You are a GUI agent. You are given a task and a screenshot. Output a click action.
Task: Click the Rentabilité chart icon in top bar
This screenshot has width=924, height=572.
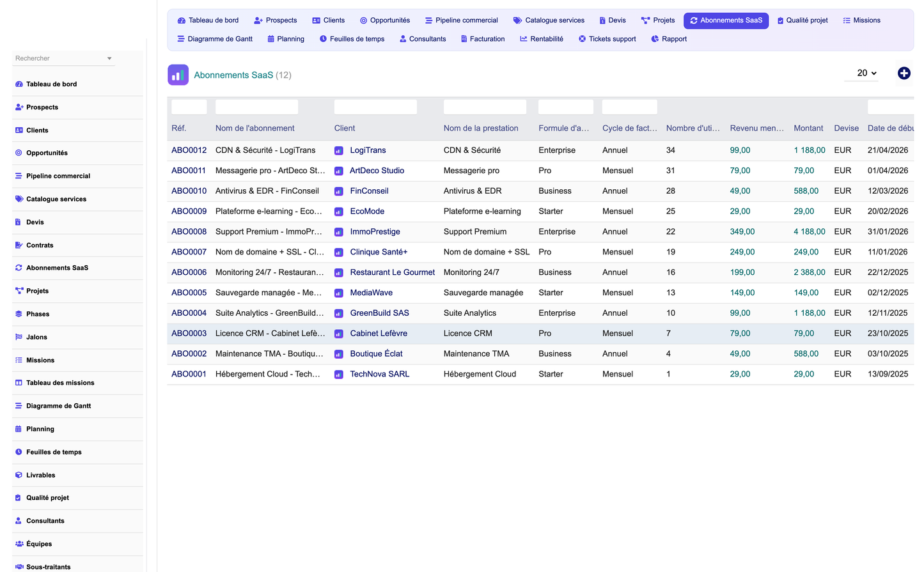click(x=524, y=39)
